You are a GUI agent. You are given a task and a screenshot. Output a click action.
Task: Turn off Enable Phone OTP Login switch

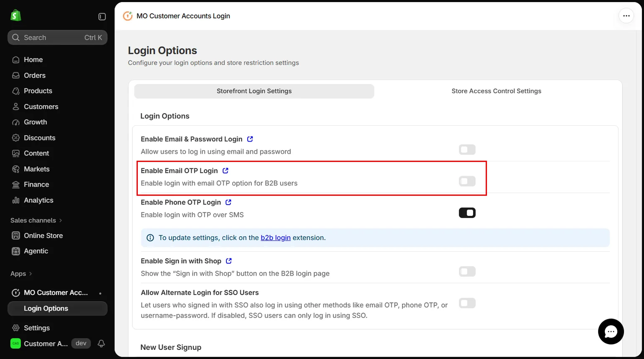pyautogui.click(x=467, y=213)
